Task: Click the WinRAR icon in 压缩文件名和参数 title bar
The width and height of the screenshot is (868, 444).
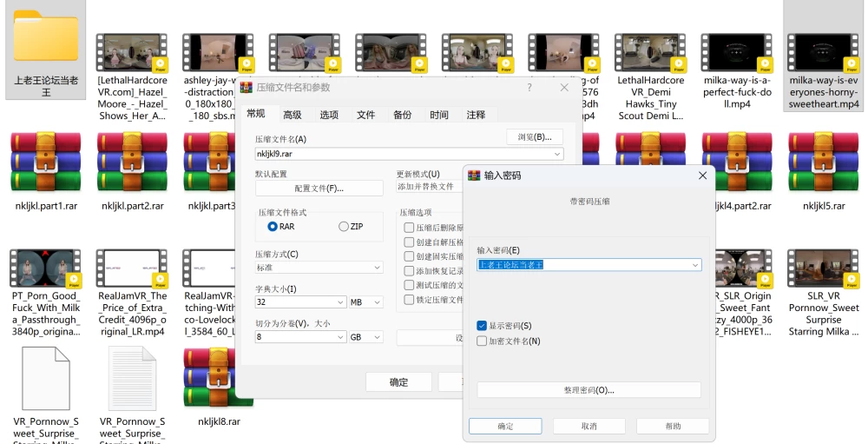Action: (246, 88)
